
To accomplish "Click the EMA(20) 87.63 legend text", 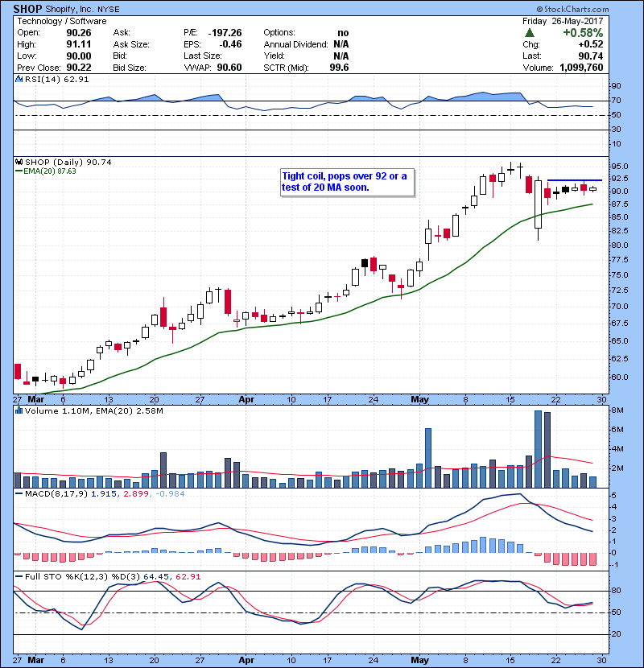I will click(x=50, y=171).
